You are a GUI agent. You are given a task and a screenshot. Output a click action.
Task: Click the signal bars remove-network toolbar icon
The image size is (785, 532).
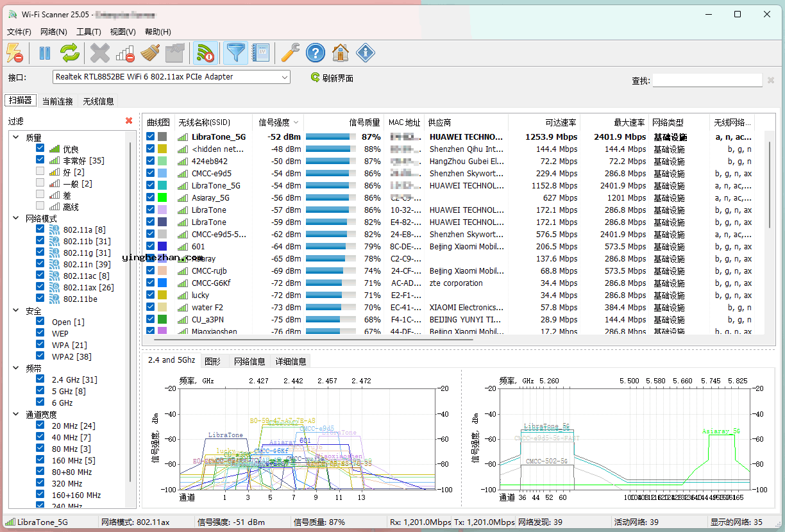coord(125,53)
